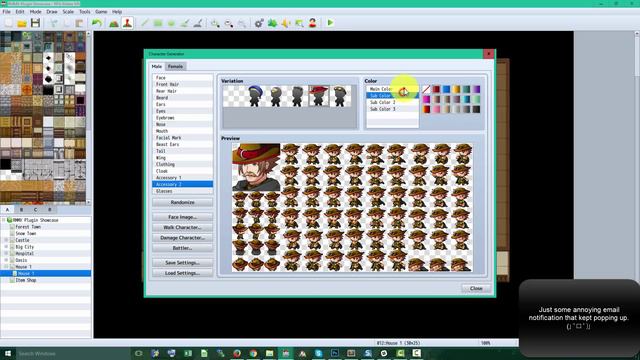Screen dimensions: 640x360
Task: Select the Rectangle drawing tool
Action: pyautogui.click(x=158, y=23)
